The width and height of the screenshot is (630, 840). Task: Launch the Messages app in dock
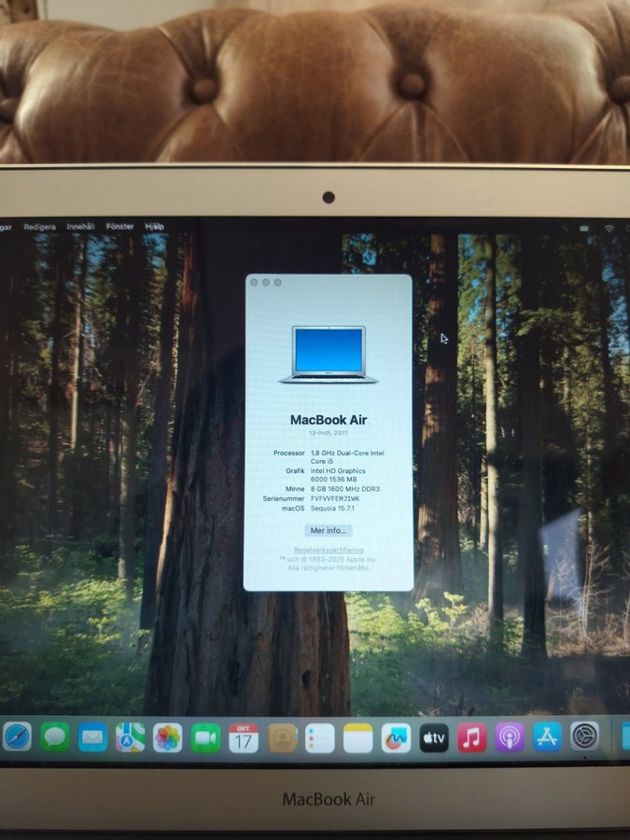(55, 737)
